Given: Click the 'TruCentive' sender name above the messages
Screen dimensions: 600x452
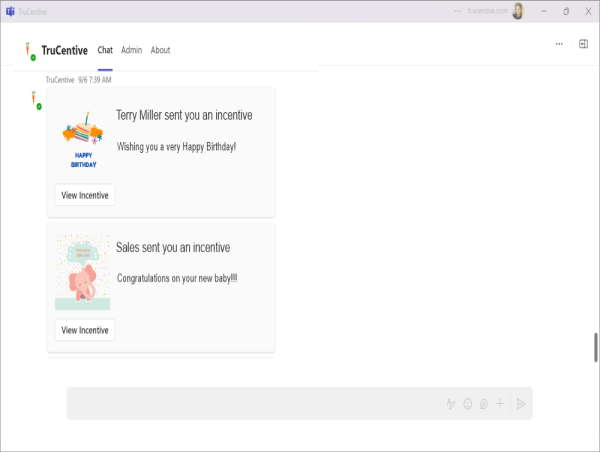Looking at the screenshot, I should [60, 80].
